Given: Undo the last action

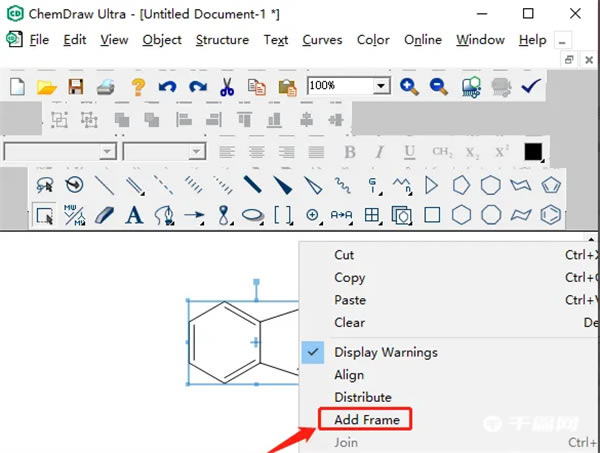Looking at the screenshot, I should (x=167, y=86).
